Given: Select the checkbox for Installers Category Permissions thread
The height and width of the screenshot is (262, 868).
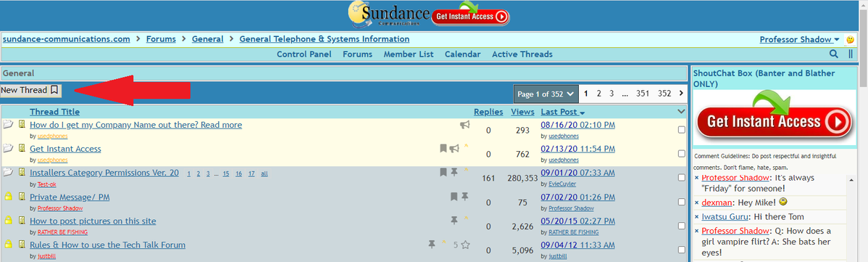Looking at the screenshot, I should tap(682, 178).
